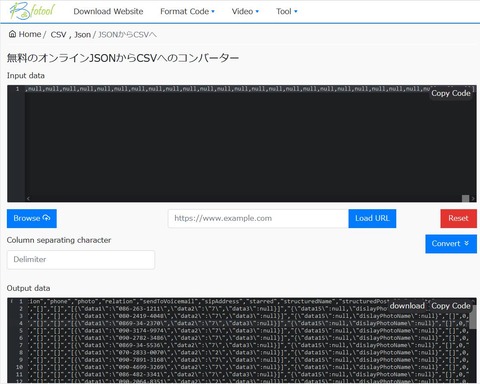This screenshot has height=384, width=480.
Task: Focus the URL input field
Action: tap(258, 218)
